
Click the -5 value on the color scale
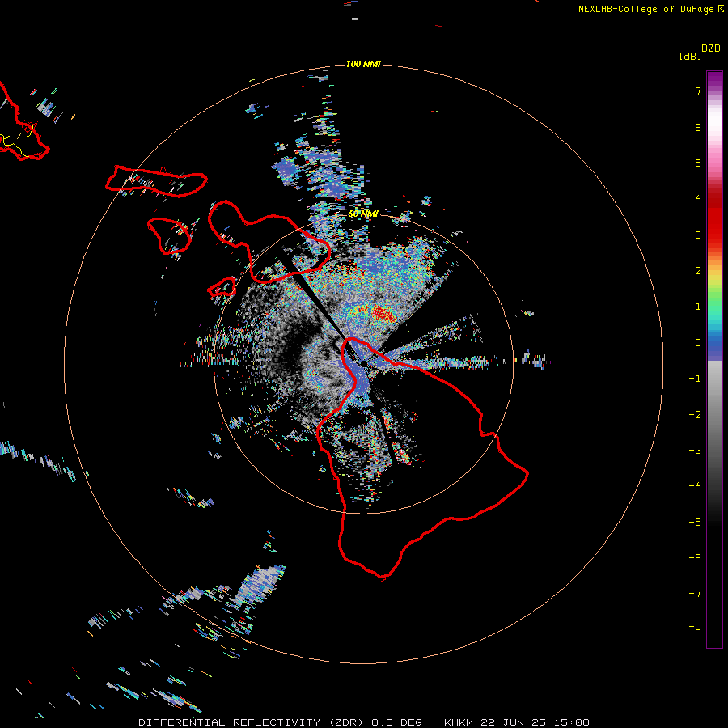(x=695, y=523)
